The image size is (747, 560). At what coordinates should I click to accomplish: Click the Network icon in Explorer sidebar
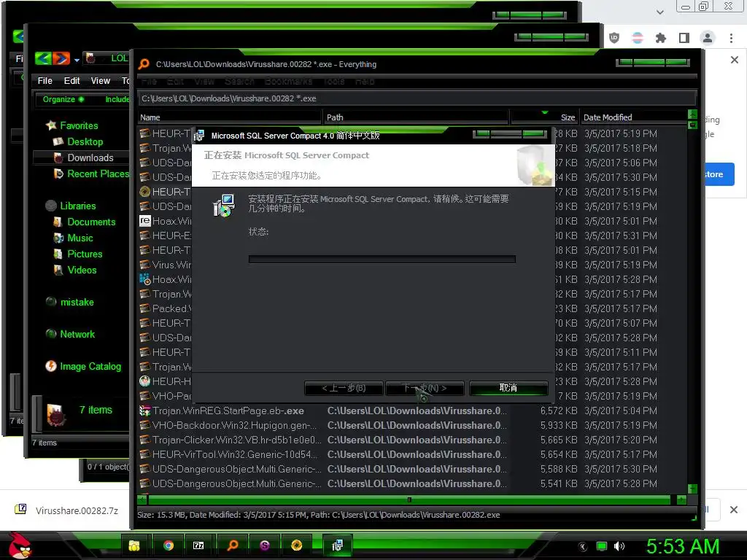tap(51, 334)
